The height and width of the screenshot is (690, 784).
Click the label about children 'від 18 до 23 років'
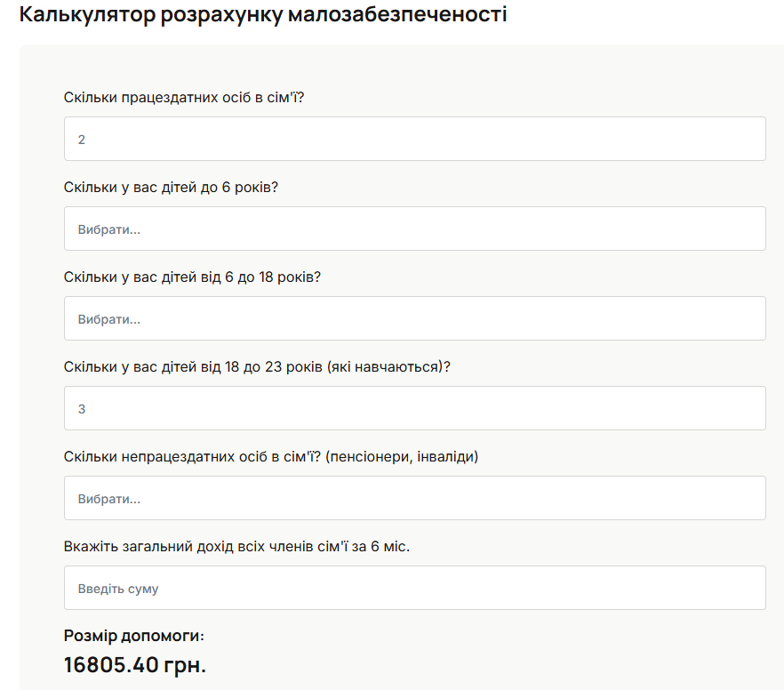point(257,366)
